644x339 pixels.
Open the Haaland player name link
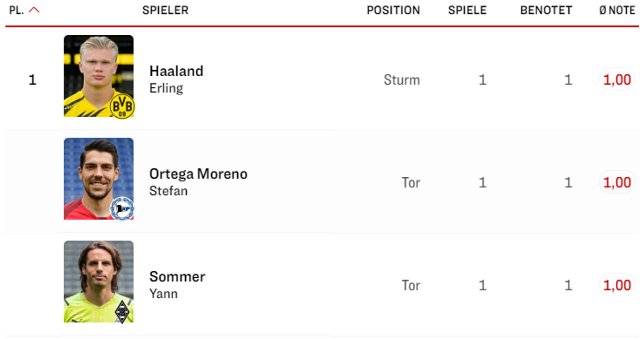pyautogui.click(x=176, y=71)
